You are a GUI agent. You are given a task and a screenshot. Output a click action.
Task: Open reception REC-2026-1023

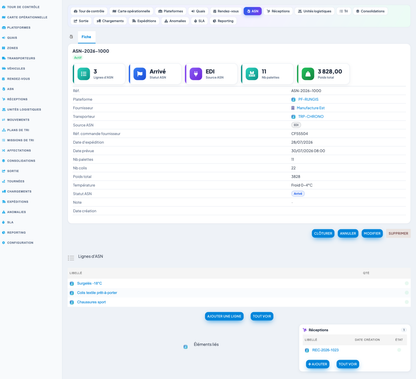tap(325, 350)
